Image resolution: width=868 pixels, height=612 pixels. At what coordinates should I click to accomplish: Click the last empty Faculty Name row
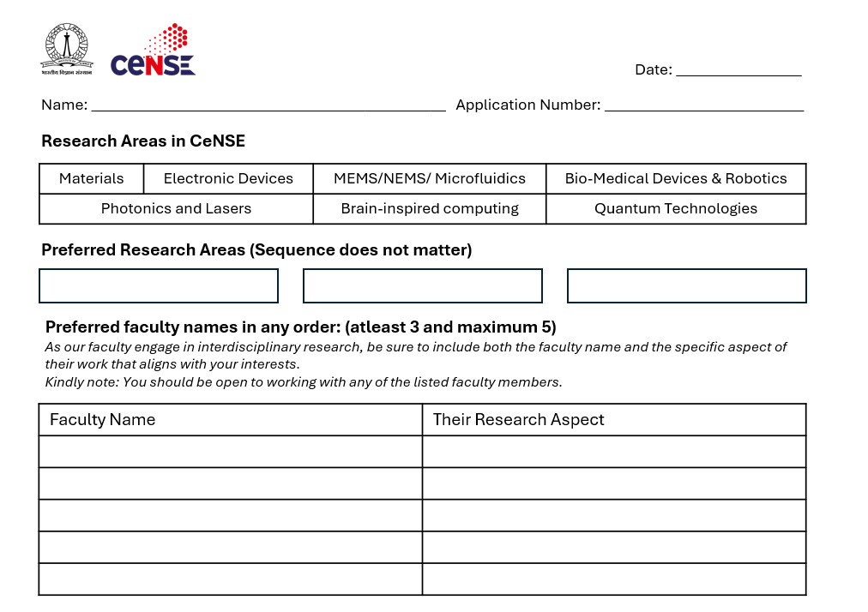230,579
